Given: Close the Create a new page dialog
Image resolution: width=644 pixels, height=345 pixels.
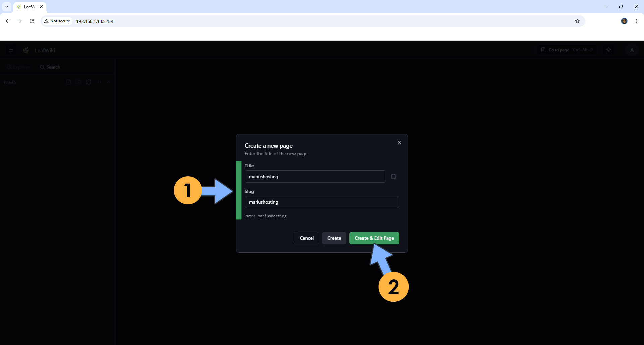Looking at the screenshot, I should (399, 142).
